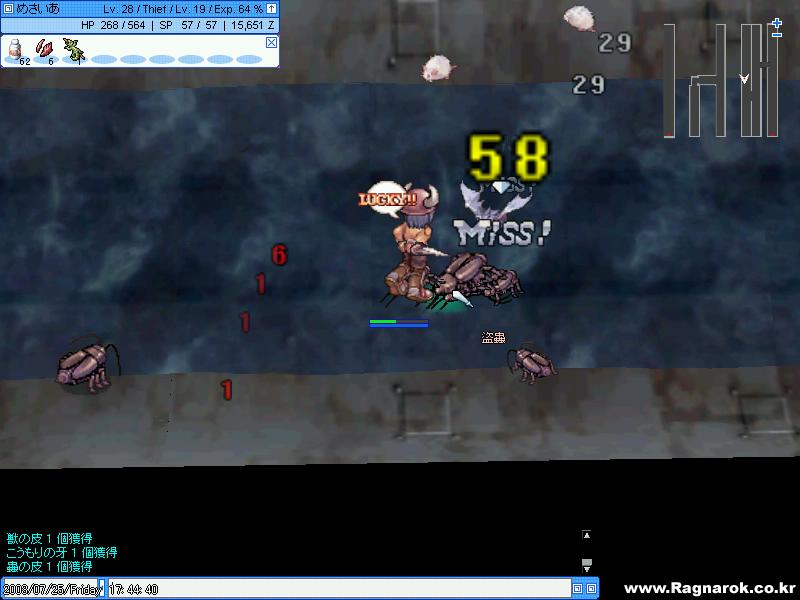Click the chat message input field
Image resolution: width=800 pixels, height=600 pixels.
[x=339, y=589]
